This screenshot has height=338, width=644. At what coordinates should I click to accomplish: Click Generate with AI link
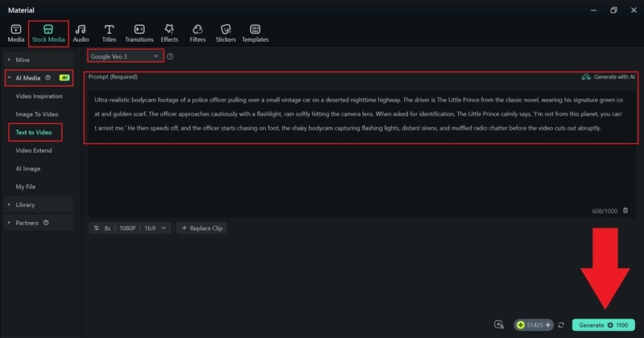(609, 77)
